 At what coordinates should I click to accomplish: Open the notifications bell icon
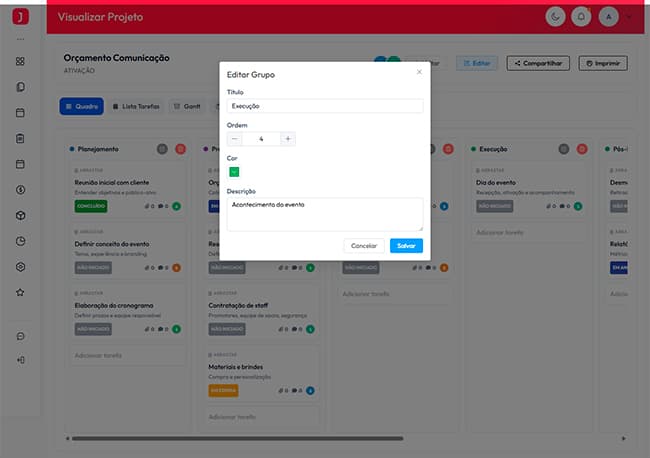point(581,17)
